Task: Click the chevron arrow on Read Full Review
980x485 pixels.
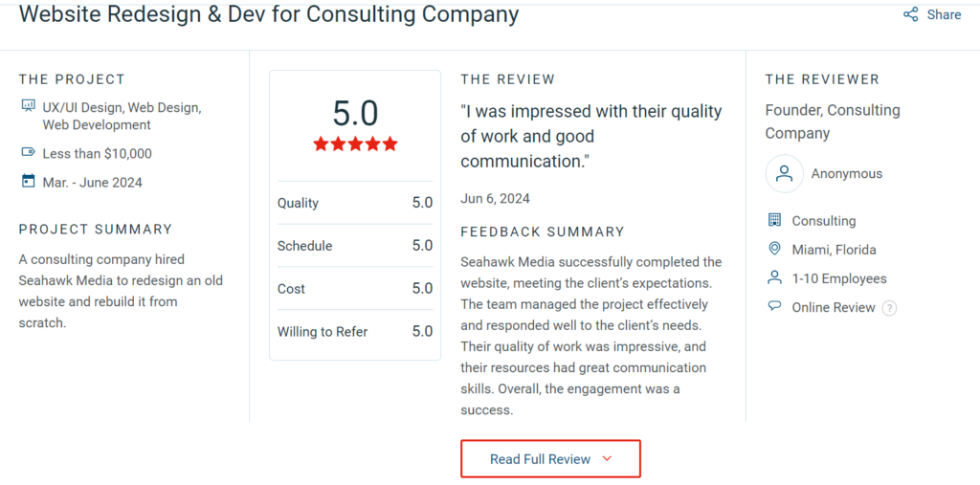Action: pos(607,459)
